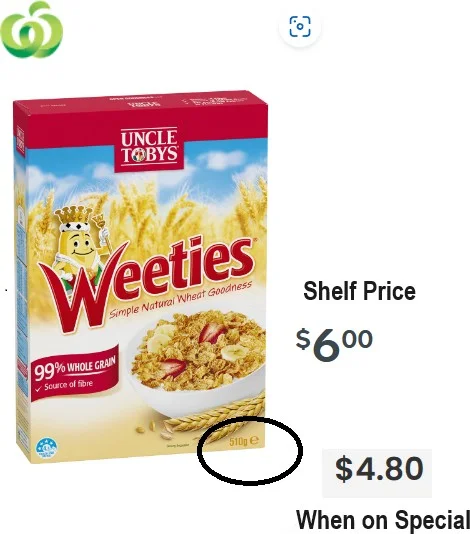The height and width of the screenshot is (534, 470).
Task: Click the Woolworths green apple logo
Action: coord(32,30)
